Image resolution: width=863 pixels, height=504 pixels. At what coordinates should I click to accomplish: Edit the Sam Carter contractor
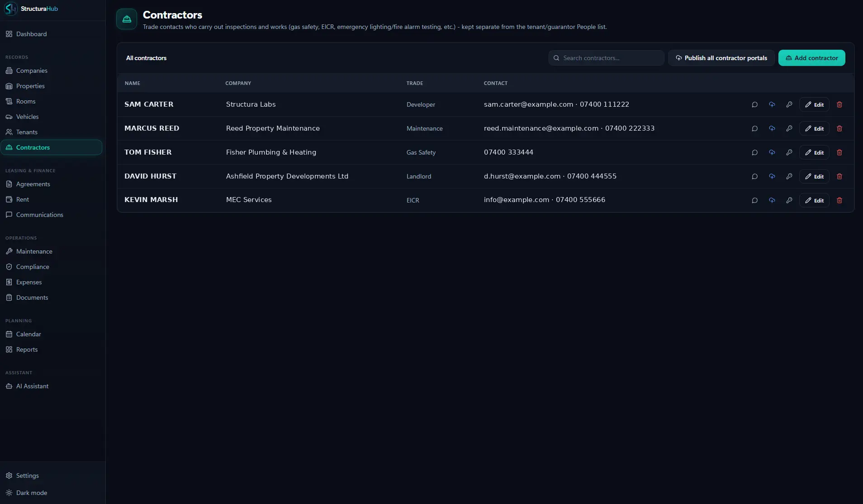[814, 104]
